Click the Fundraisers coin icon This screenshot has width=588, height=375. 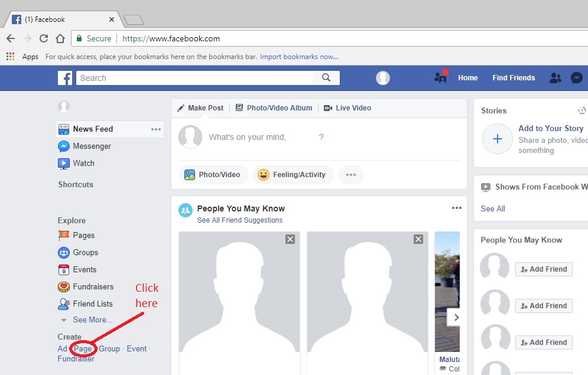[x=64, y=287]
